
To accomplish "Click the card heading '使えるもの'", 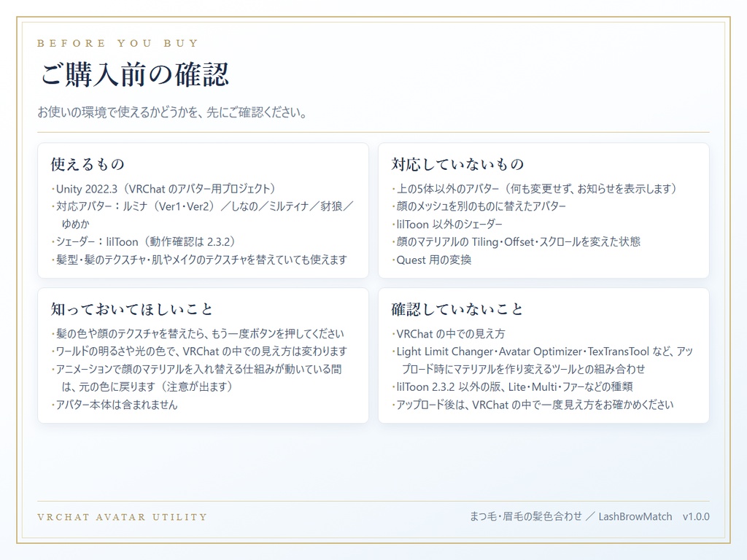I will 88,164.
